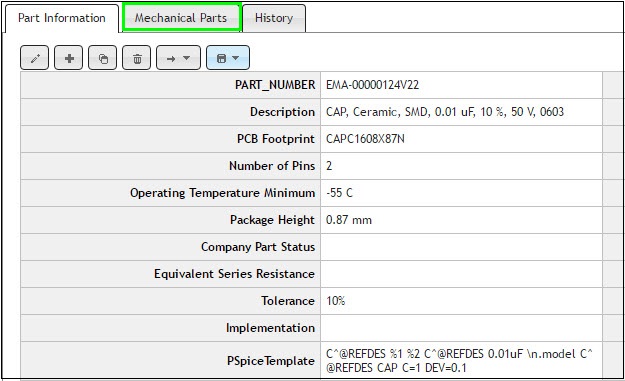The height and width of the screenshot is (381, 625).
Task: Click the Package Height label
Action: (x=273, y=220)
